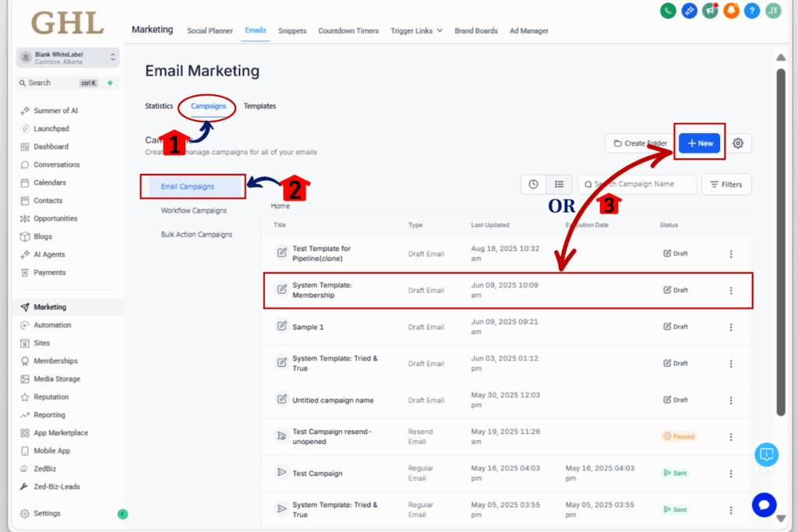The image size is (798, 532).
Task: Open the orange notifications bell
Action: [x=731, y=10]
